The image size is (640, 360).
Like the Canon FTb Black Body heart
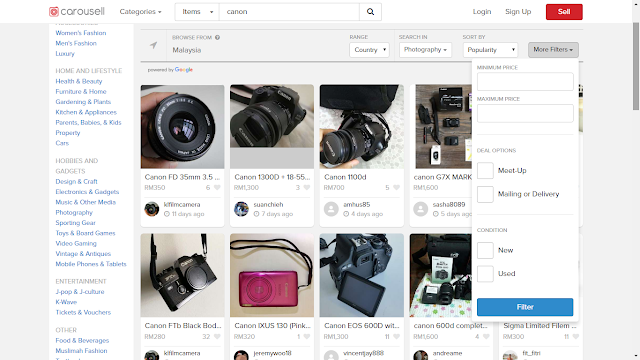coord(217,337)
